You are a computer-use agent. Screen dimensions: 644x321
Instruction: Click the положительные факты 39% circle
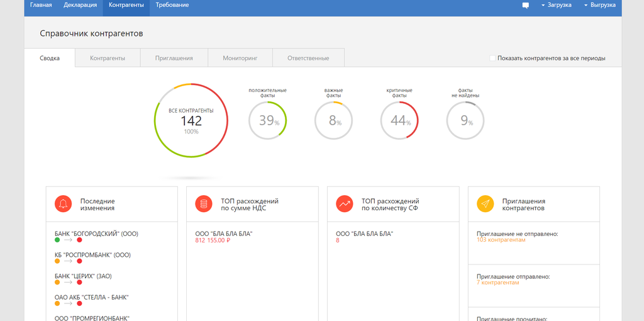[x=267, y=120]
